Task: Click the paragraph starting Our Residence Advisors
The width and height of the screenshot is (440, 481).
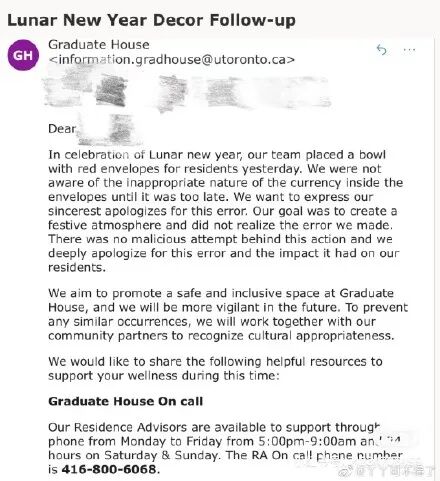Action: tap(226, 448)
